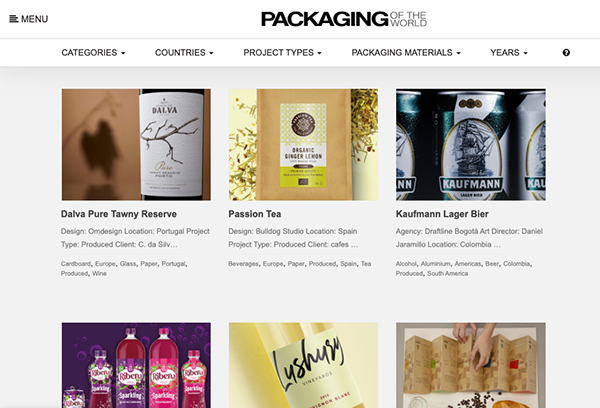600x408 pixels.
Task: Select the Wine tag under Dalva
Action: click(x=99, y=273)
